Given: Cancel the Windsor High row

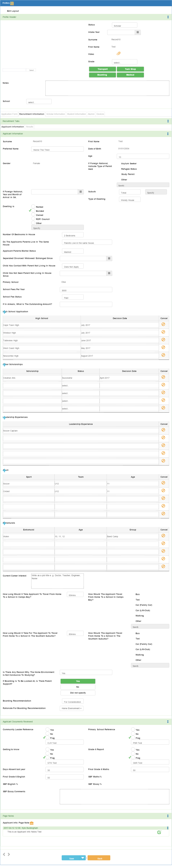Looking at the screenshot, I should tap(163, 332).
